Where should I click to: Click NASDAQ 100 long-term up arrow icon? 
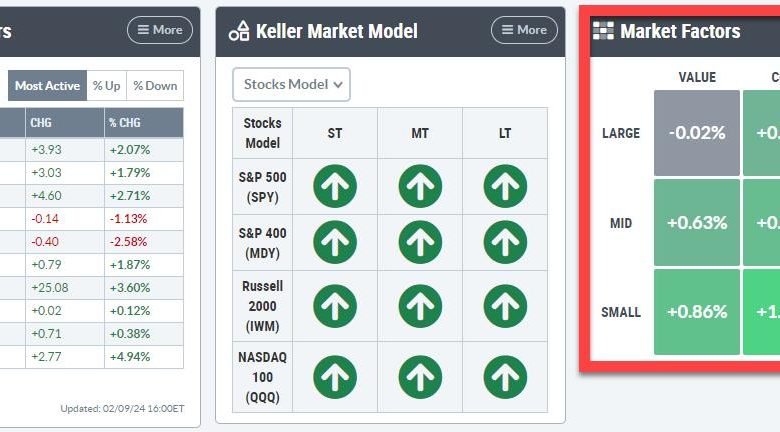pyautogui.click(x=505, y=377)
